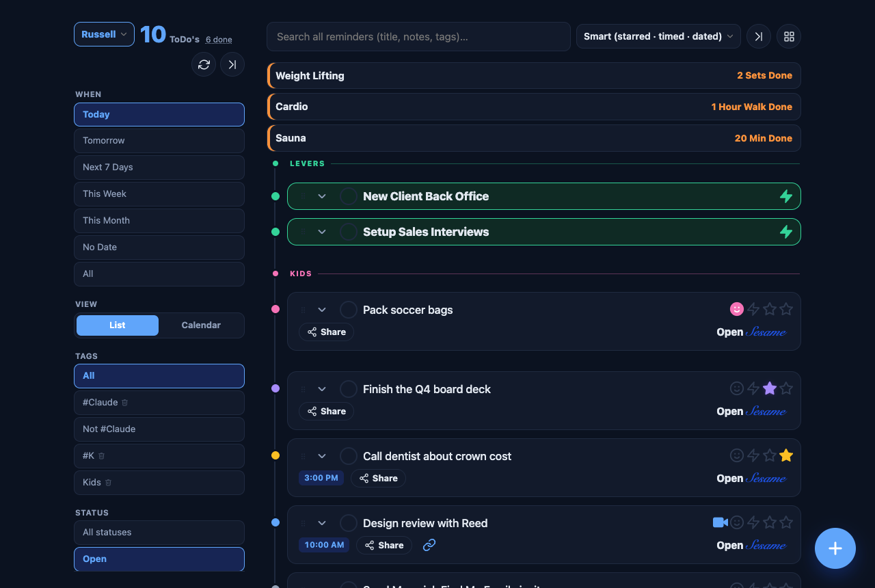
Task: Click the 3:00 PM time badge
Action: click(321, 478)
